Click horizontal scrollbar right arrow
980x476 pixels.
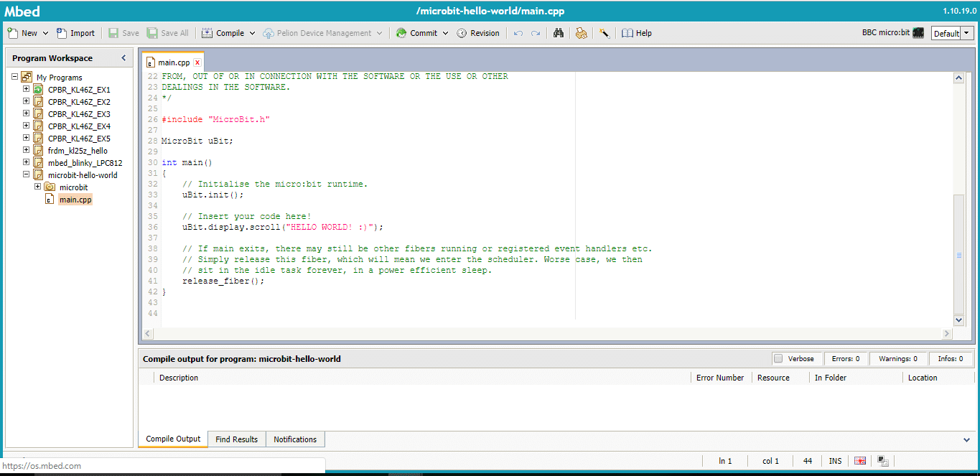pyautogui.click(x=947, y=334)
